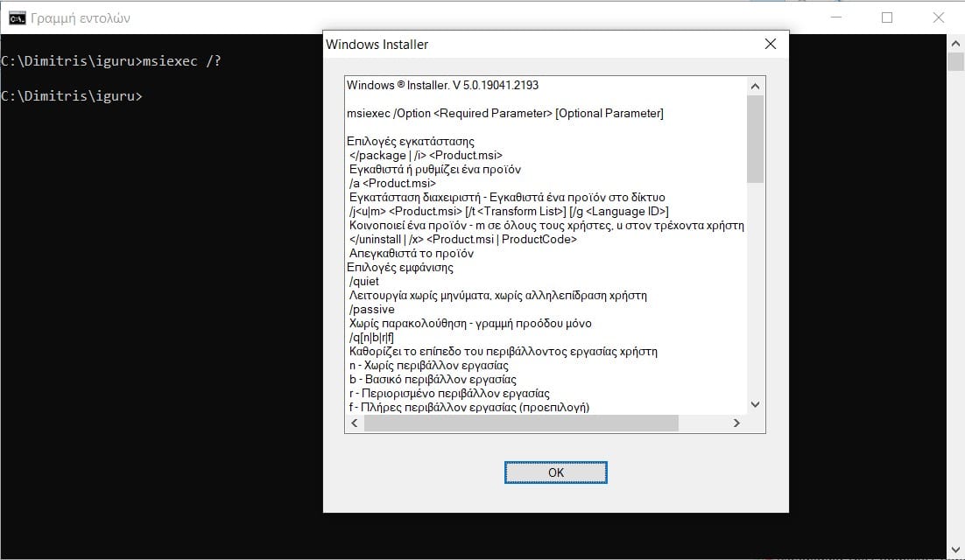Close the Windows Installer dialog
This screenshot has width=965, height=560.
[771, 44]
